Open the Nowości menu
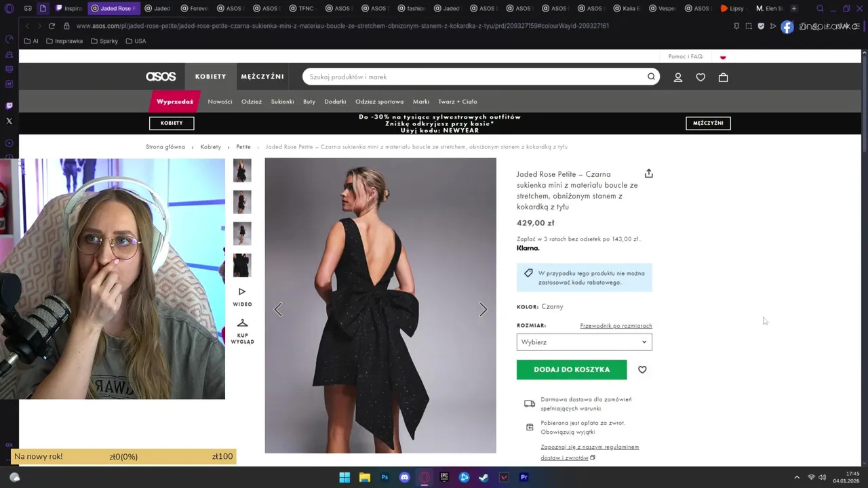 point(220,102)
